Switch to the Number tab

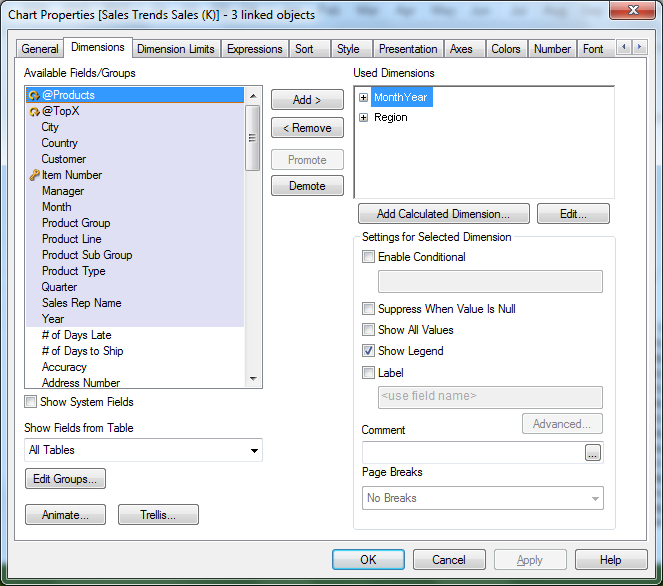pyautogui.click(x=552, y=49)
